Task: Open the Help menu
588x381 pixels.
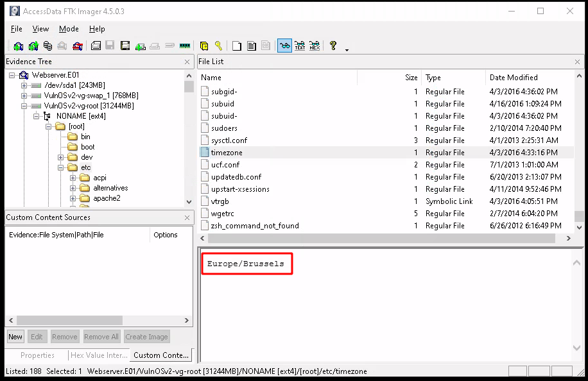Action: coord(97,29)
